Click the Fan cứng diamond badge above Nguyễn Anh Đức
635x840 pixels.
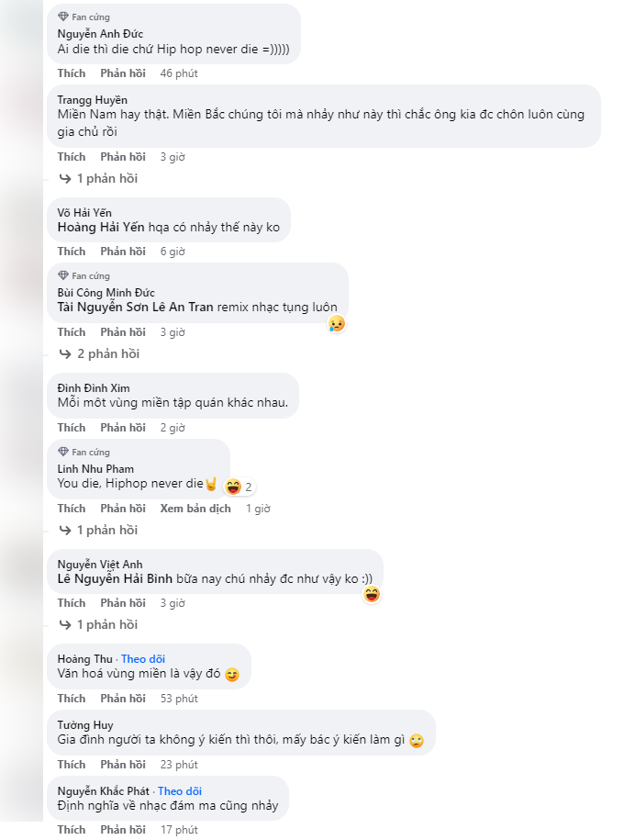(x=62, y=17)
